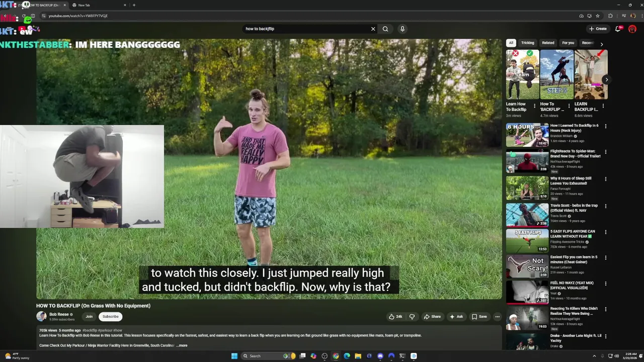Open Microsoft Edge from taskbar
The width and height of the screenshot is (644, 362).
(x=347, y=356)
